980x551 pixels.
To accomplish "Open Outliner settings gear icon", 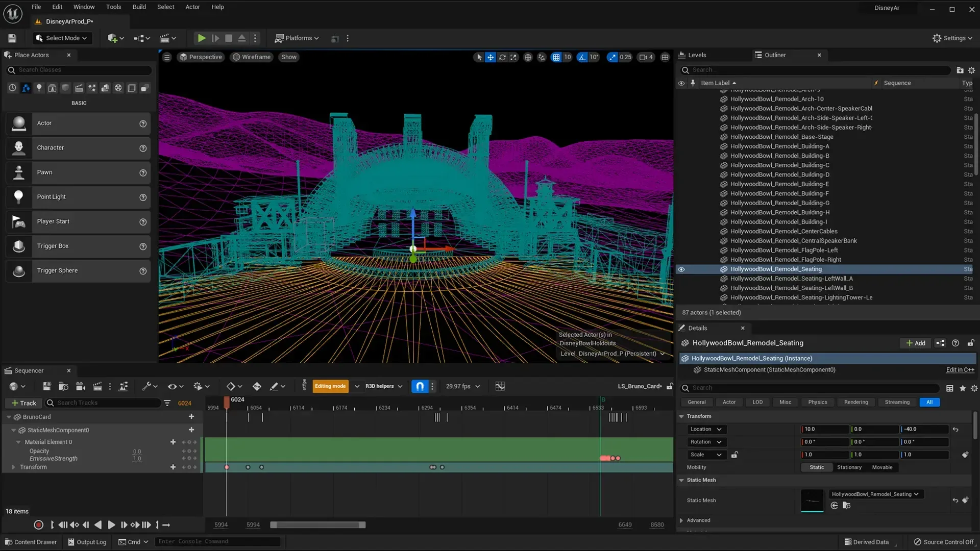I will click(x=972, y=70).
